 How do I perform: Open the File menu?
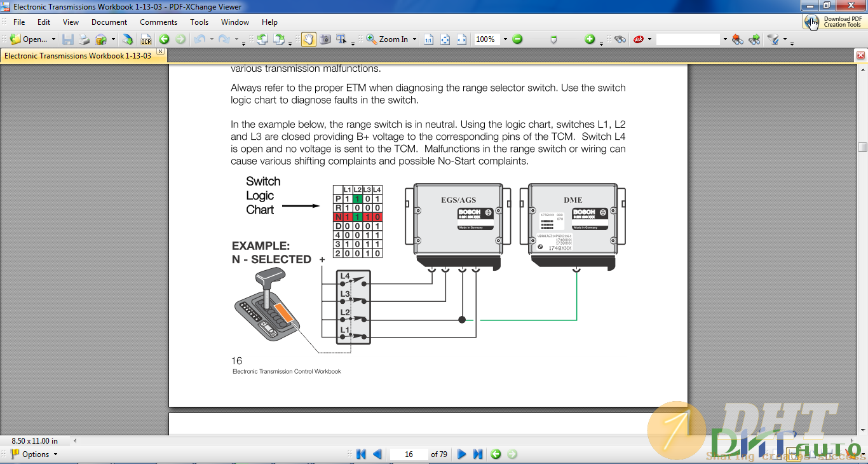click(19, 22)
